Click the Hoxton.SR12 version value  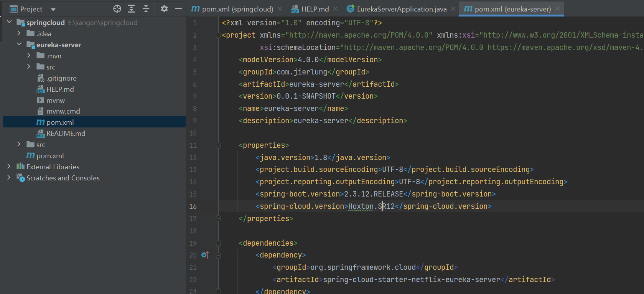pos(371,206)
